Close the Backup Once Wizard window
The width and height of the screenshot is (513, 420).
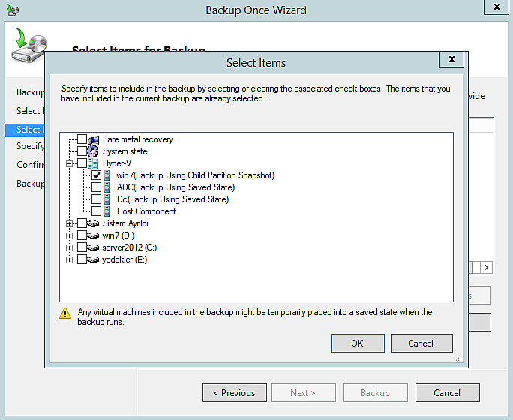496,7
